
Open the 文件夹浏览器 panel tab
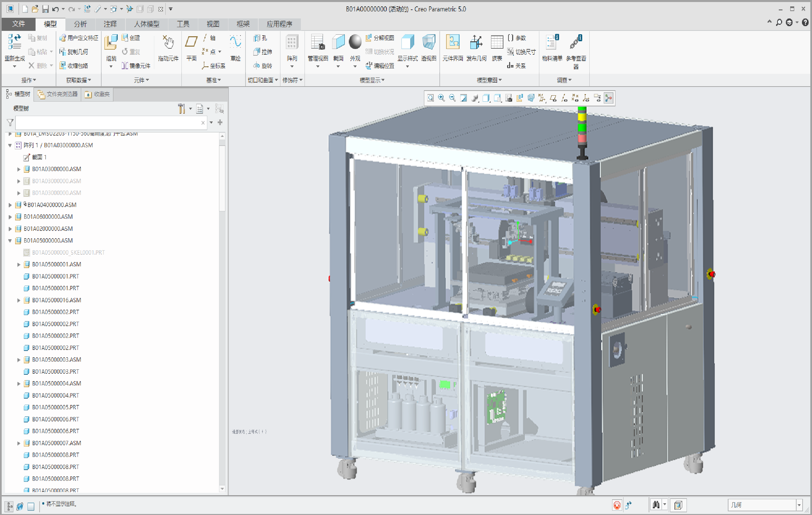[x=58, y=94]
